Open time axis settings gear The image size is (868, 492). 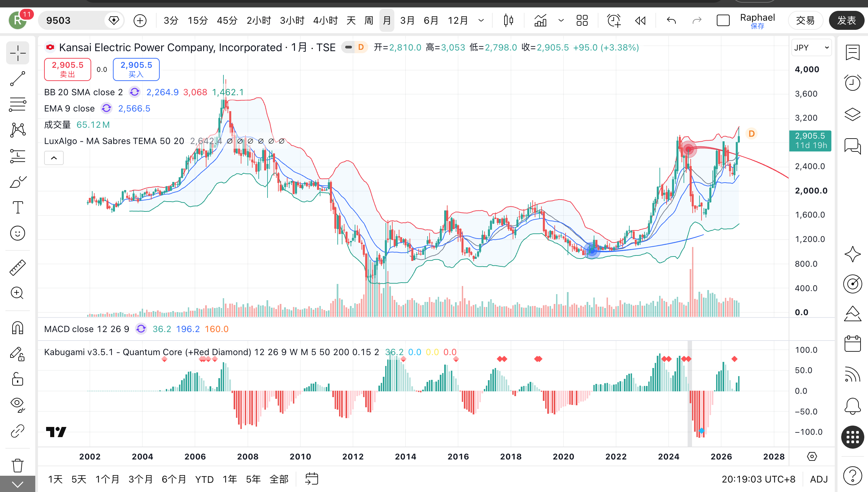(812, 456)
